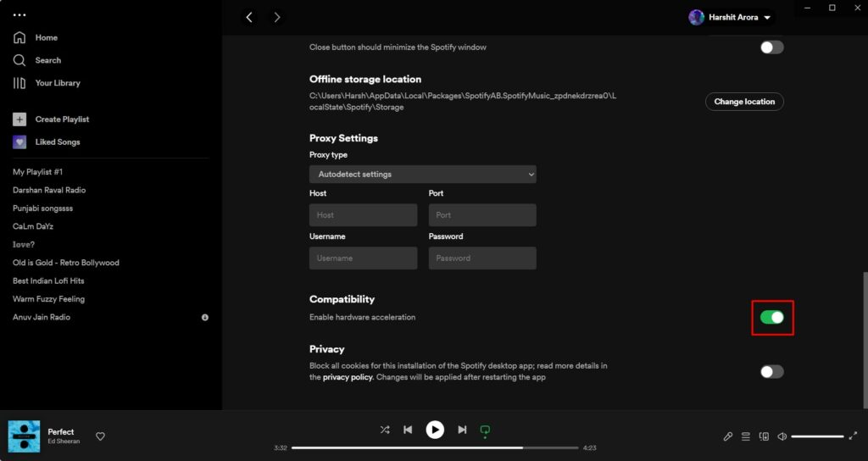868x461 pixels.
Task: Open the play queue icon
Action: [746, 436]
